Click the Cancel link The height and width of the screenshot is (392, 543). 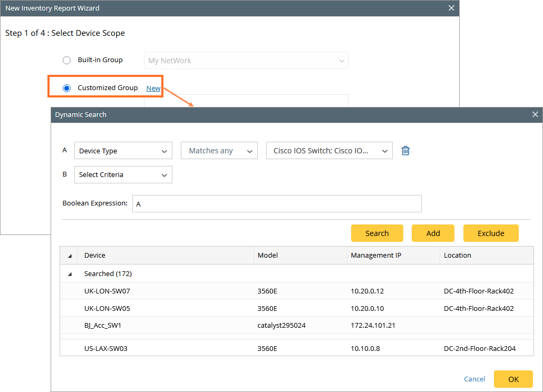pos(474,379)
